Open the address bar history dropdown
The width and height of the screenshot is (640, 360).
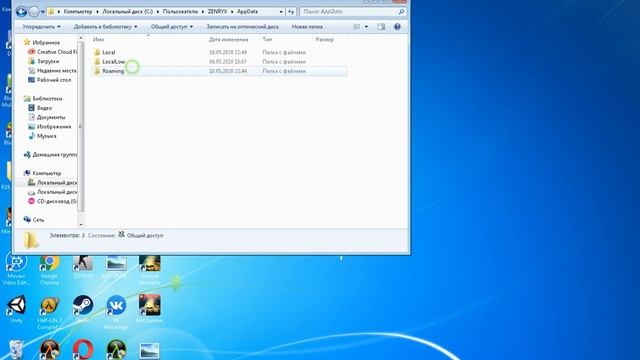pyautogui.click(x=281, y=12)
